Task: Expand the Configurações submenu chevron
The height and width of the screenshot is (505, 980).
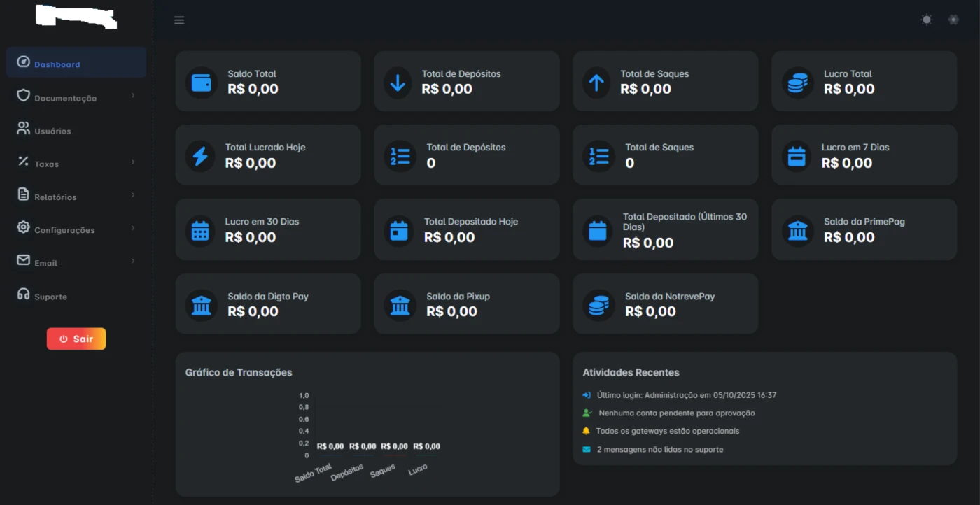Action: [133, 228]
